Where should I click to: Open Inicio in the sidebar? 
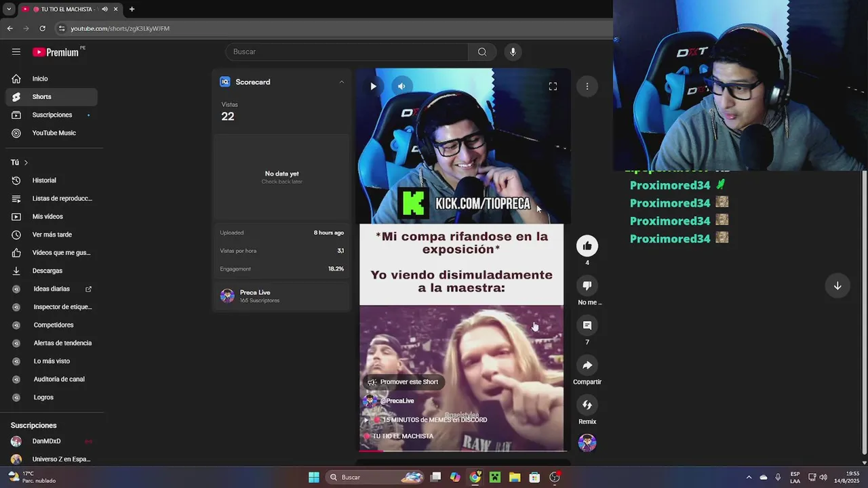[x=52, y=79]
